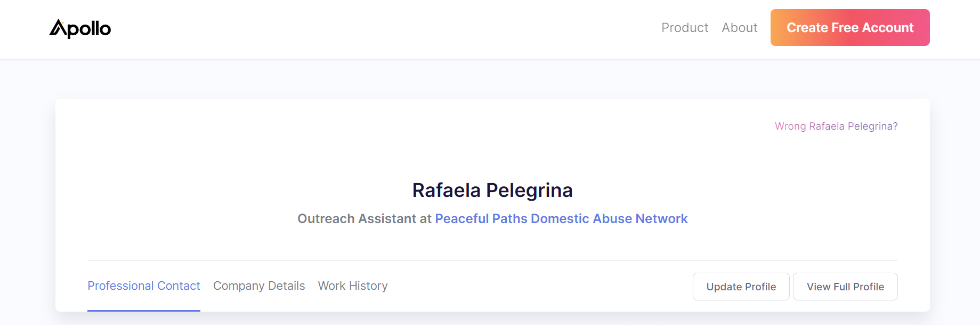Go to Apollo homepage via header logo
The image size is (980, 325).
coord(80,28)
